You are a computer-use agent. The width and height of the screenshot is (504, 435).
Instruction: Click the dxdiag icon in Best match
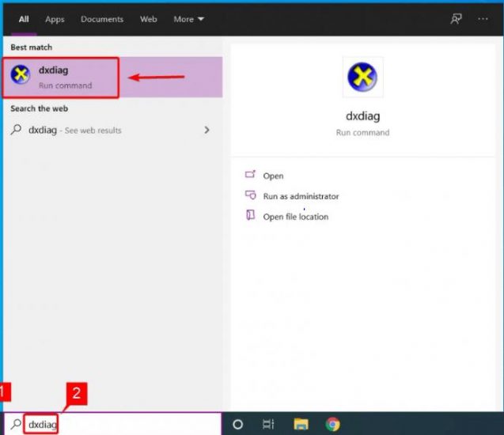[x=21, y=74]
